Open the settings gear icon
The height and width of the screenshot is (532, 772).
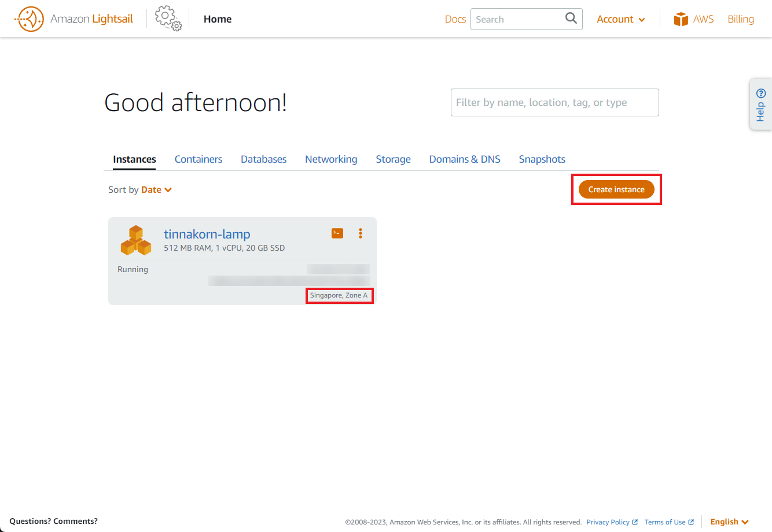(168, 19)
